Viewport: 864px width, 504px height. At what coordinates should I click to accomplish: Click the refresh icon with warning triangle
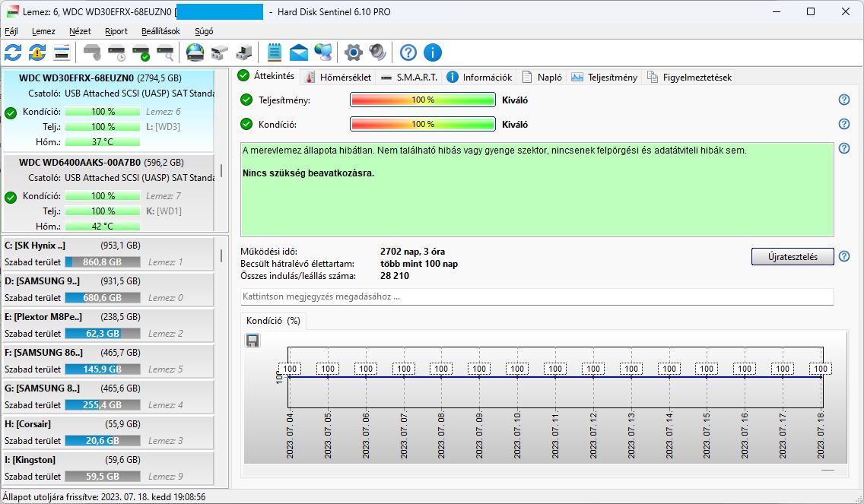[x=37, y=53]
